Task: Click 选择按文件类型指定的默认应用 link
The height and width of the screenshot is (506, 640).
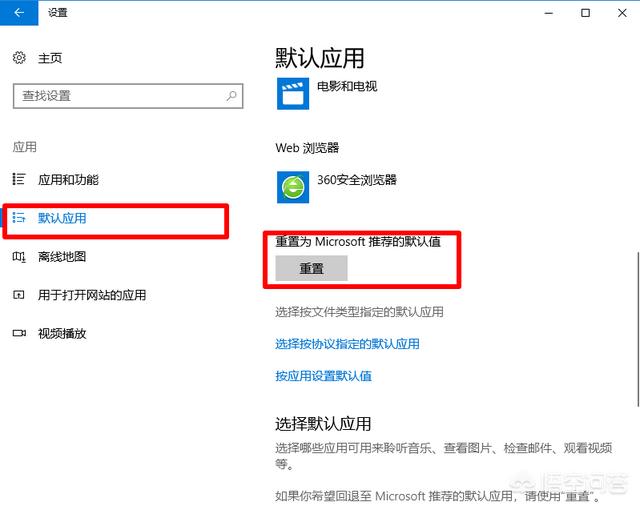Action: pos(359,312)
